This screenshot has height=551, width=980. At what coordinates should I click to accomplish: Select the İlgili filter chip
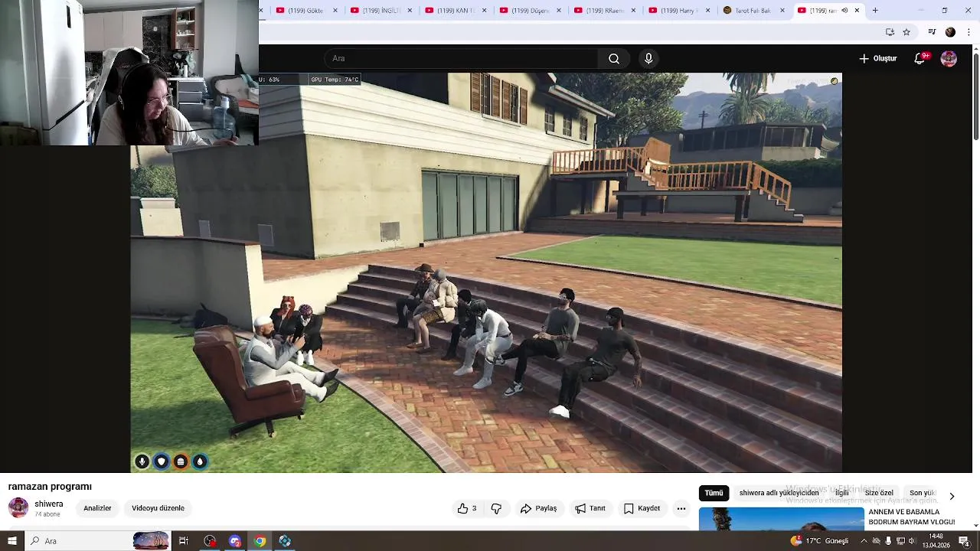[842, 494]
